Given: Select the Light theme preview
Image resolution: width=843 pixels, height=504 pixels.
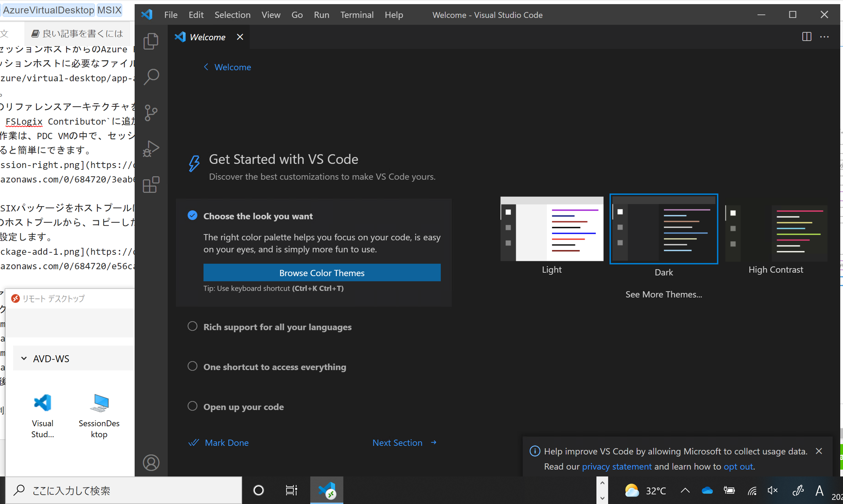Looking at the screenshot, I should point(551,229).
